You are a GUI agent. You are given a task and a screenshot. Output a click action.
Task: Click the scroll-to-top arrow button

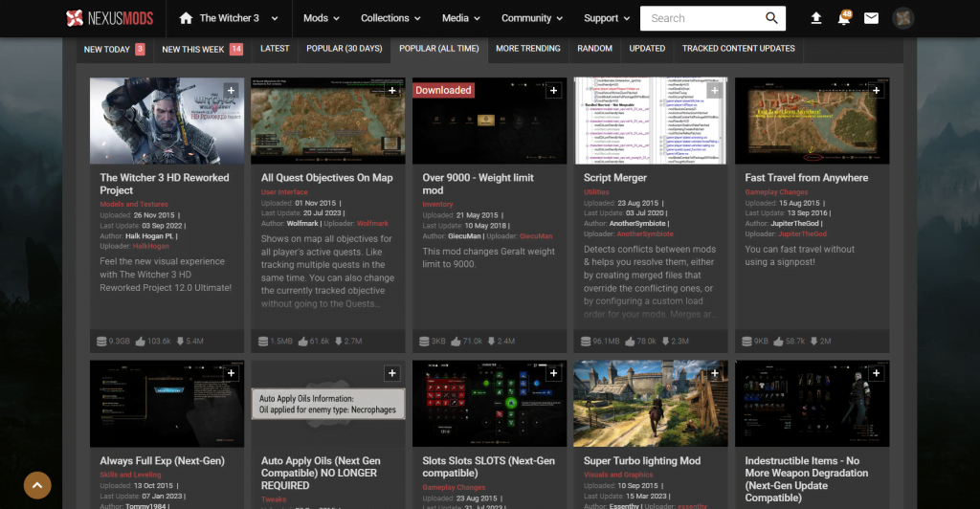pyautogui.click(x=36, y=485)
